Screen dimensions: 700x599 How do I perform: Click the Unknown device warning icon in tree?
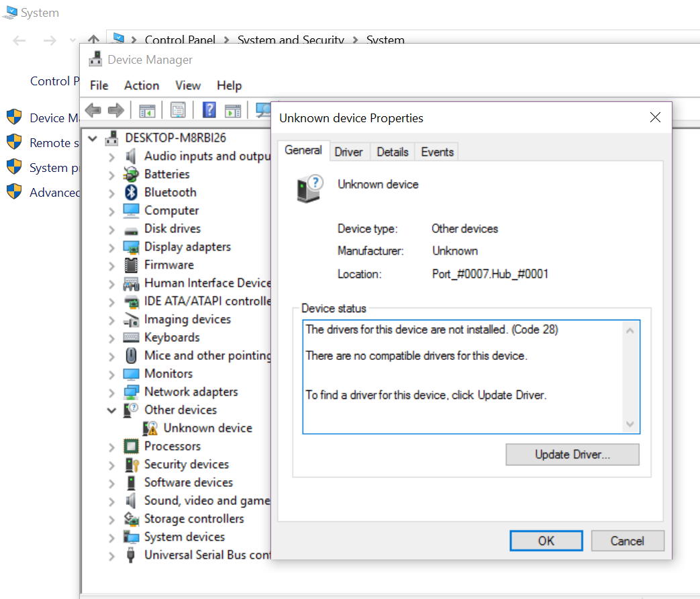click(x=150, y=428)
